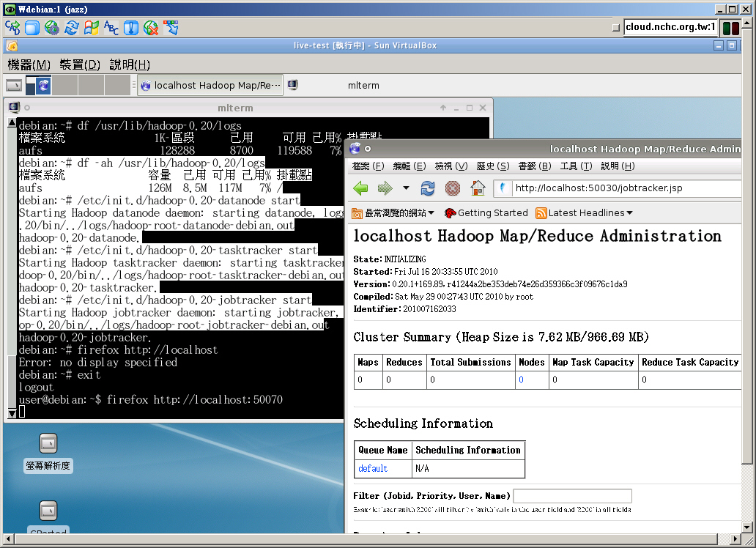
Task: Click the green and red connection status lights
Action: (731, 28)
